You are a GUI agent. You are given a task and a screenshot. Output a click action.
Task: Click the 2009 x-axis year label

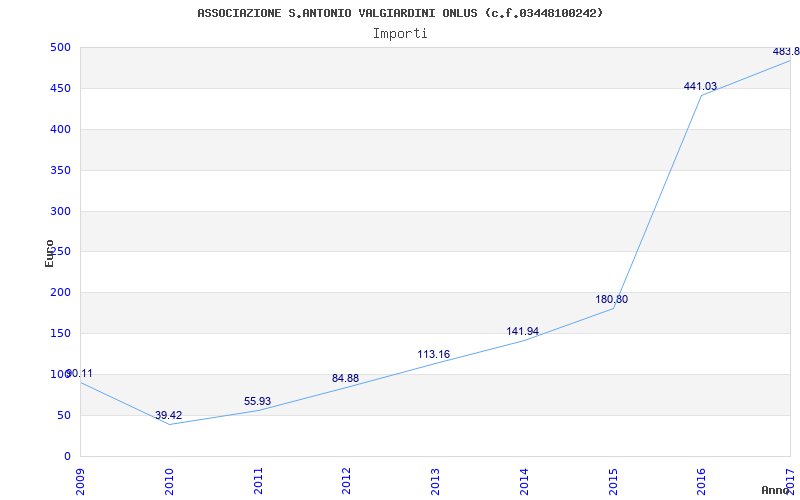[80, 481]
